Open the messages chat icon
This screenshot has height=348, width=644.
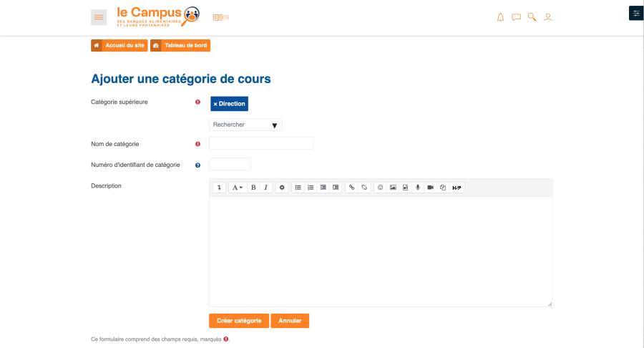click(516, 17)
